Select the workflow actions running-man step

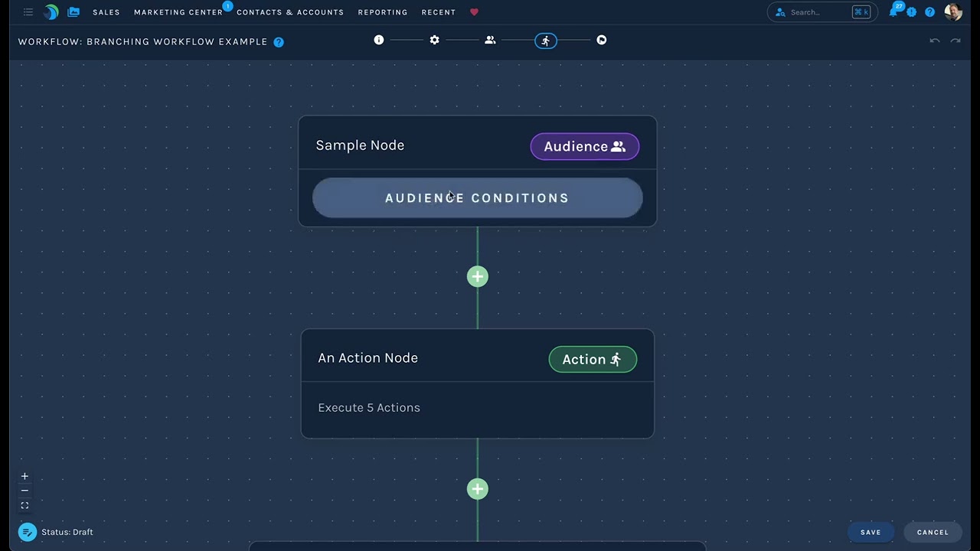click(546, 41)
